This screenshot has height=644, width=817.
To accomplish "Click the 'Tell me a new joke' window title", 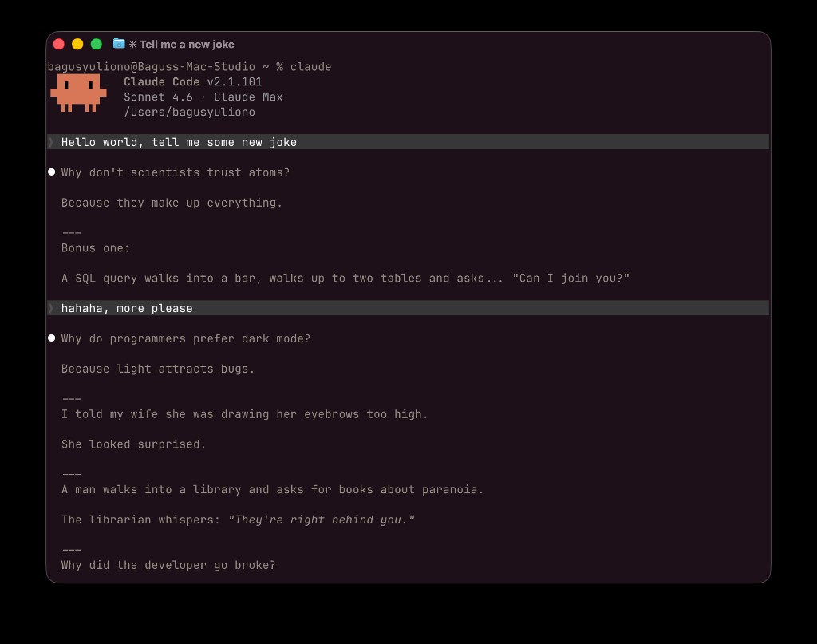I will click(x=187, y=45).
